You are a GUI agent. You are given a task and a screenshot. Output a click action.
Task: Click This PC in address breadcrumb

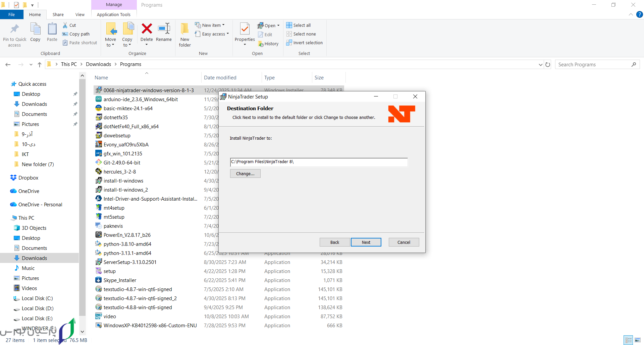tap(69, 64)
